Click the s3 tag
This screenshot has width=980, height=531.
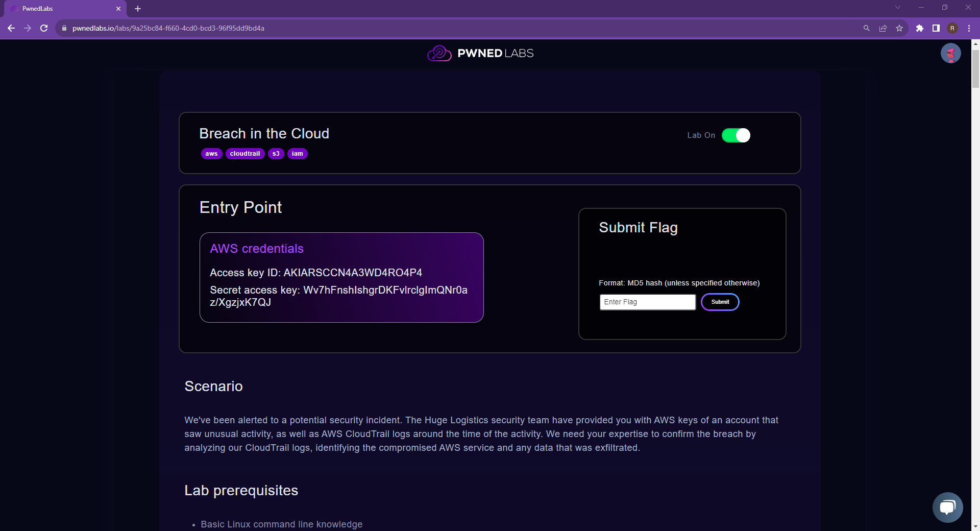coord(276,154)
